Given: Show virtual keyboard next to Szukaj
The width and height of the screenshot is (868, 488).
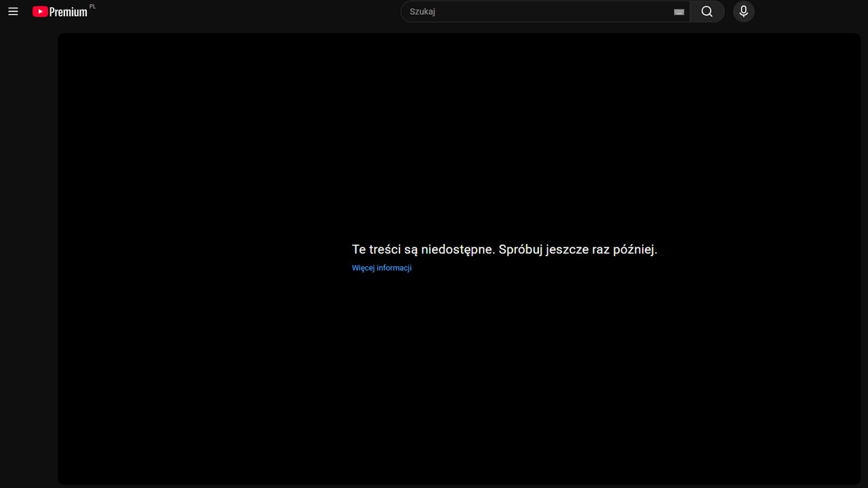Looking at the screenshot, I should pyautogui.click(x=679, y=12).
